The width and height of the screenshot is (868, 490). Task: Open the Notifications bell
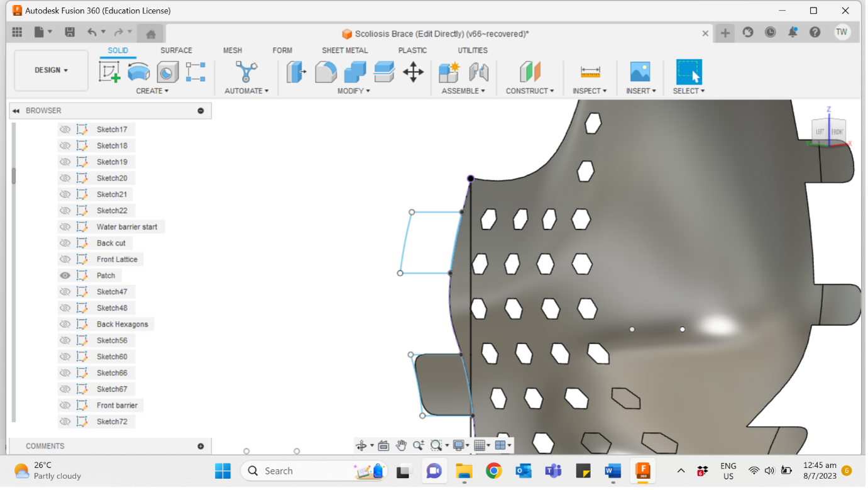tap(793, 32)
